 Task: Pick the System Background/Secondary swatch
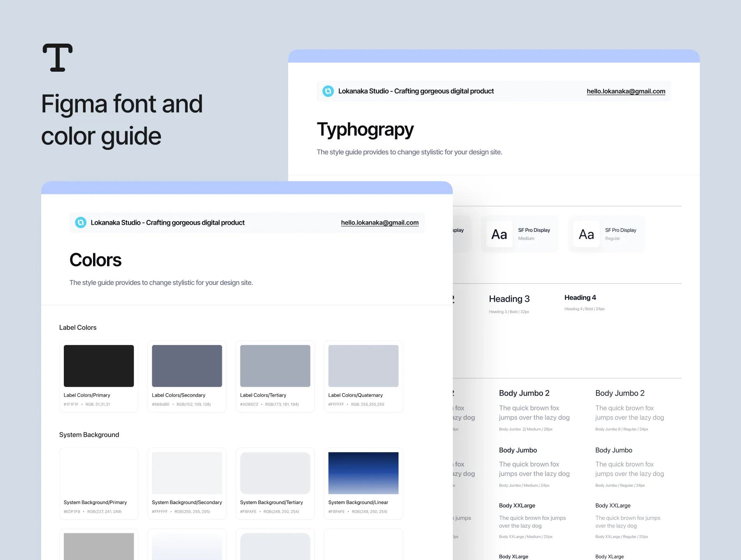click(x=187, y=473)
